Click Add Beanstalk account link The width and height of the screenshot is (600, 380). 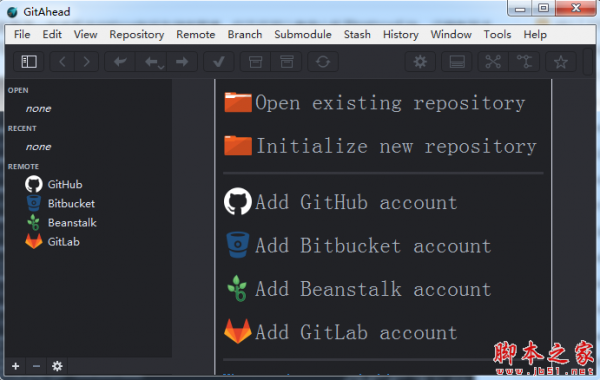click(x=373, y=289)
